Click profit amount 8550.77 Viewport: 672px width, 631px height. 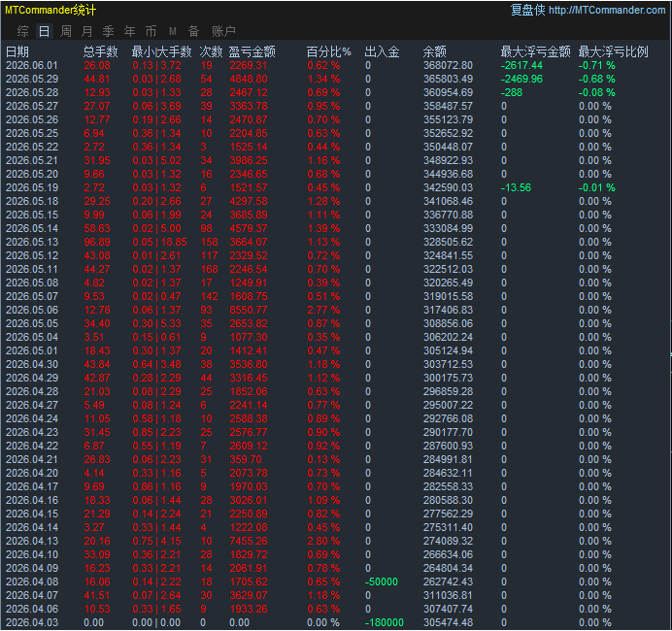[249, 310]
